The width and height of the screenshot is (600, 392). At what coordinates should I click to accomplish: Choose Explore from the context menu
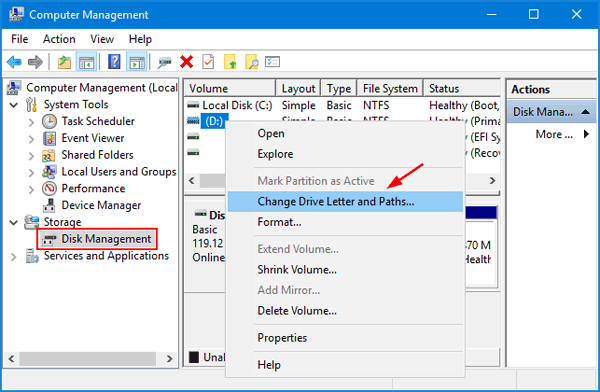pyautogui.click(x=346, y=154)
